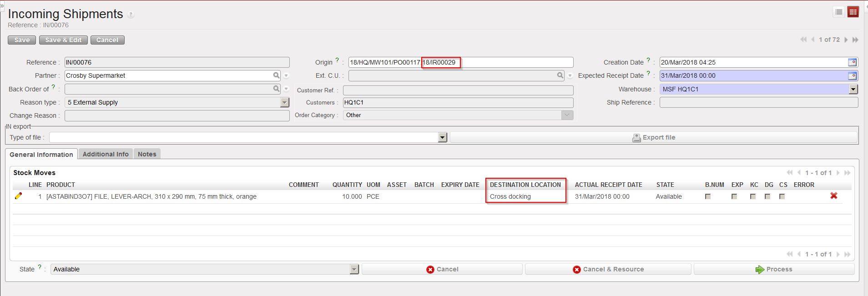Toggle the EXP checkbox on line 1
Screen dimensions: 868x296
pos(734,196)
